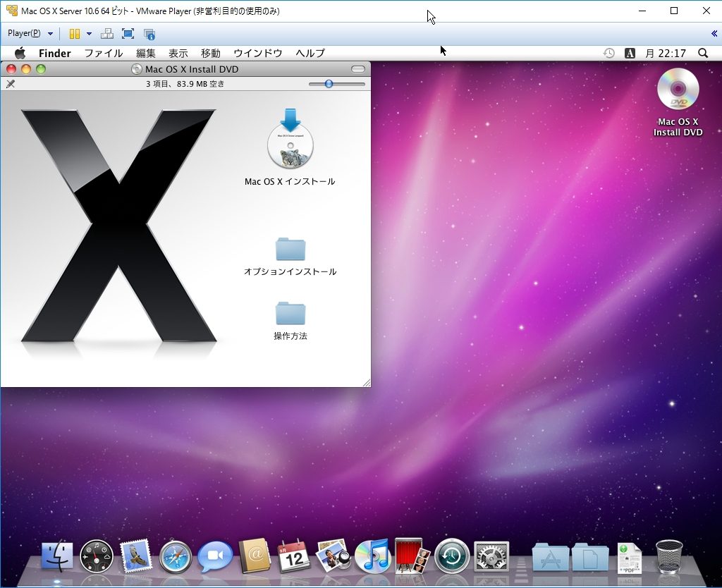Image resolution: width=722 pixels, height=588 pixels.
Task: Launch Preview app from Dock
Action: (x=334, y=556)
